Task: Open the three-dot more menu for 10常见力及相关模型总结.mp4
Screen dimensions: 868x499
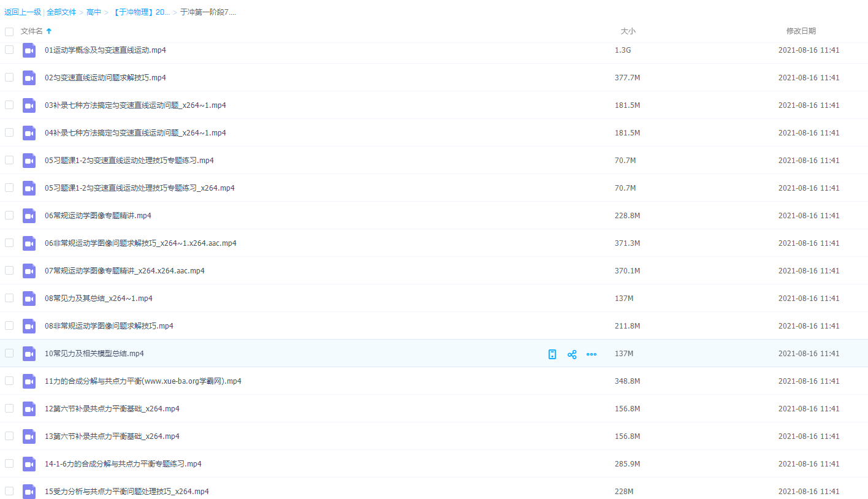Action: point(592,354)
